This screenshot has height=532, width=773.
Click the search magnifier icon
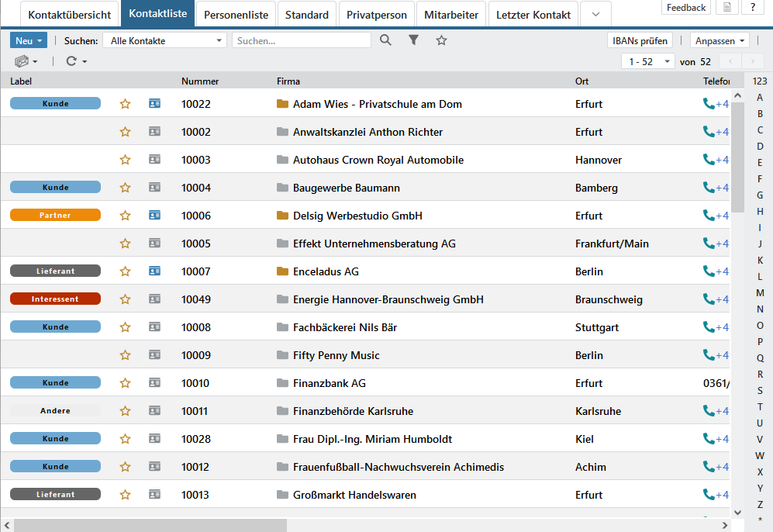(385, 40)
